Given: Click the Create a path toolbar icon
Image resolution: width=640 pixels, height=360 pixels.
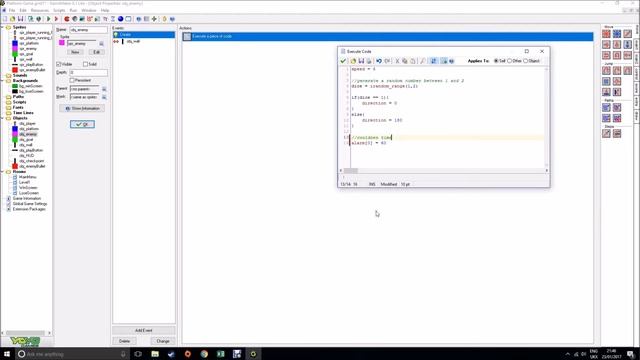Looking at the screenshot, I should (x=90, y=19).
